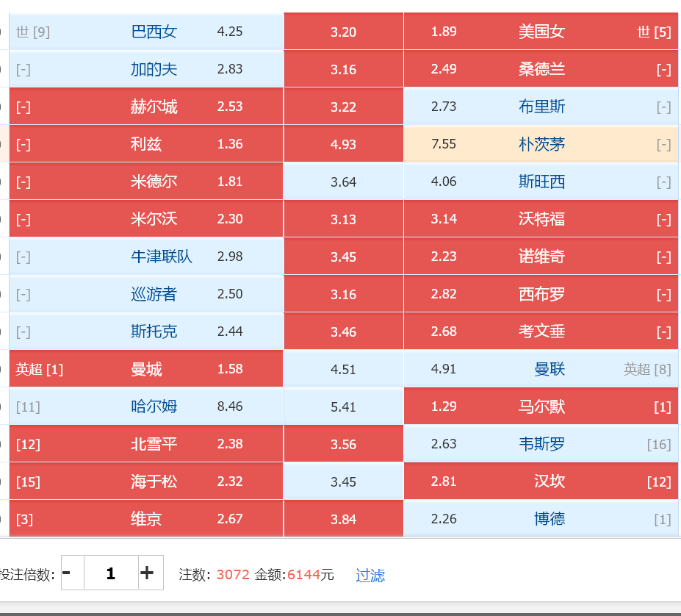Toggle 桑德兰 away win odds 2.49
681x616 pixels.
coord(541,68)
